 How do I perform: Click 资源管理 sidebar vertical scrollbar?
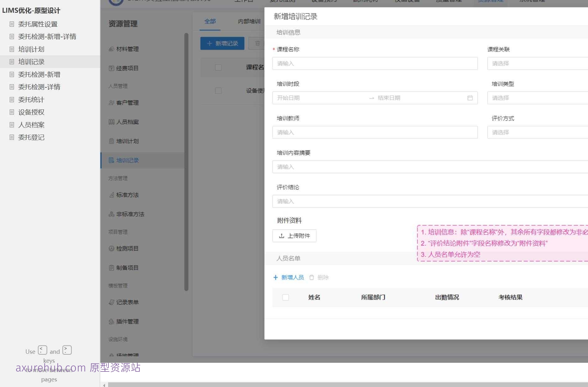pos(186,162)
